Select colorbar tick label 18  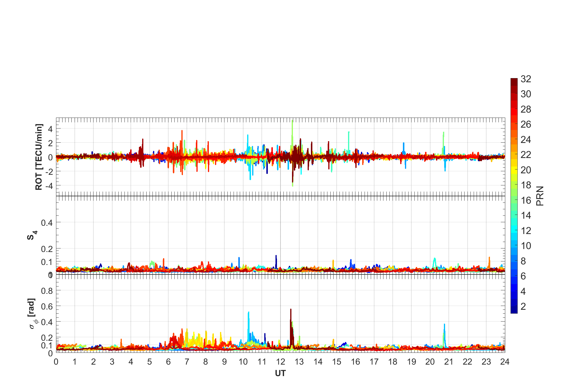526,185
